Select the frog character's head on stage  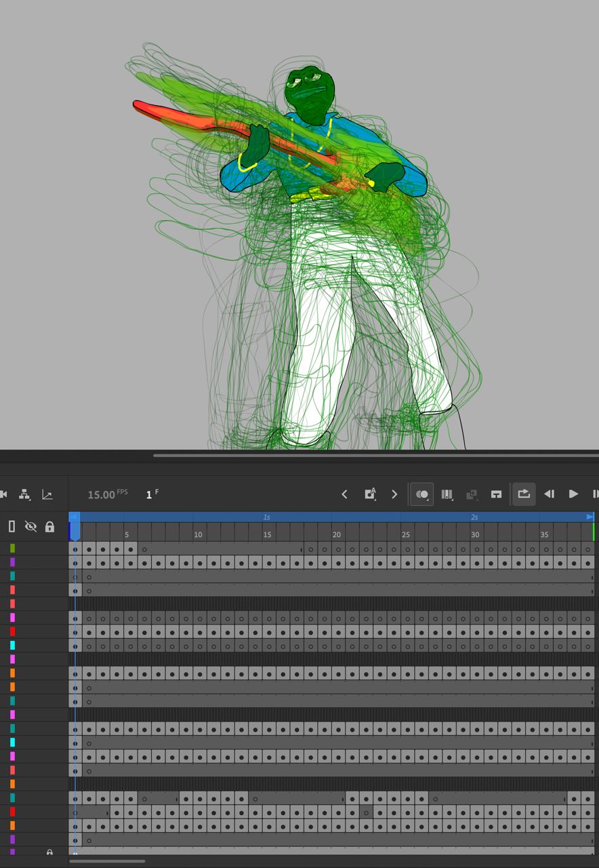click(311, 95)
